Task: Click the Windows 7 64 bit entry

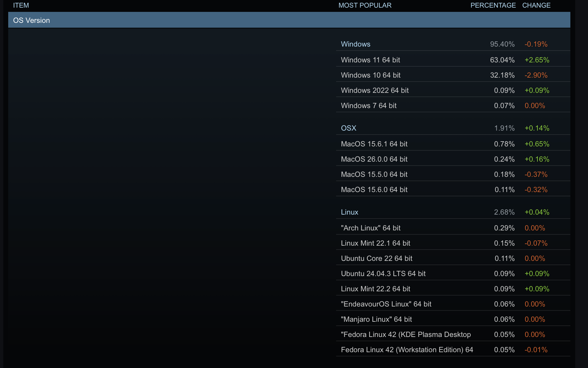Action: click(368, 106)
